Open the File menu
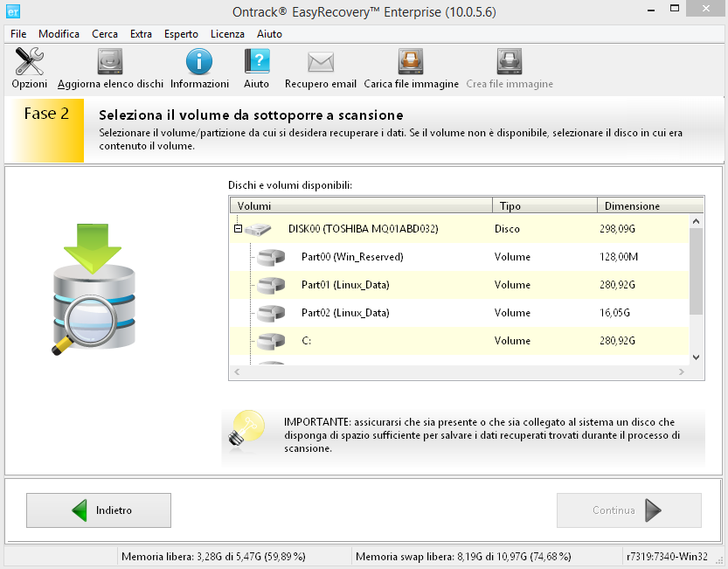The height and width of the screenshot is (569, 728). click(x=18, y=34)
